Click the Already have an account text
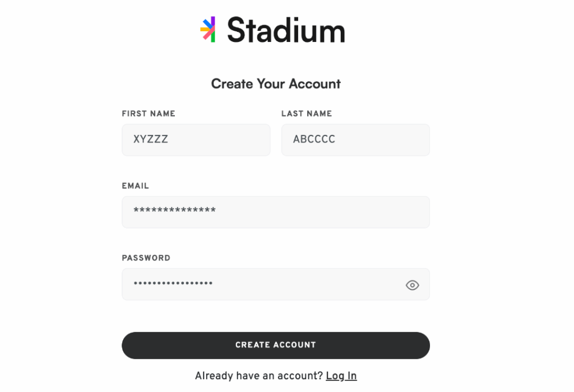The image size is (574, 392). [x=258, y=376]
